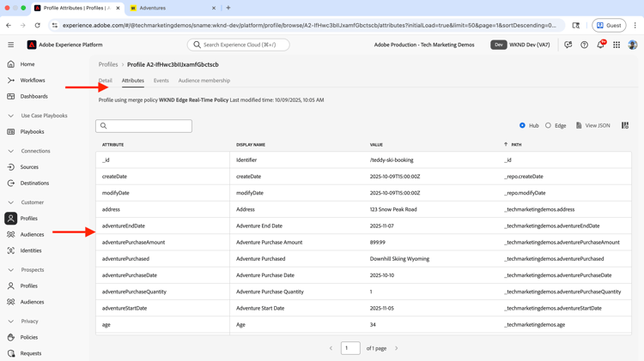Reload the page in browser
The height and width of the screenshot is (361, 644).
click(38, 26)
